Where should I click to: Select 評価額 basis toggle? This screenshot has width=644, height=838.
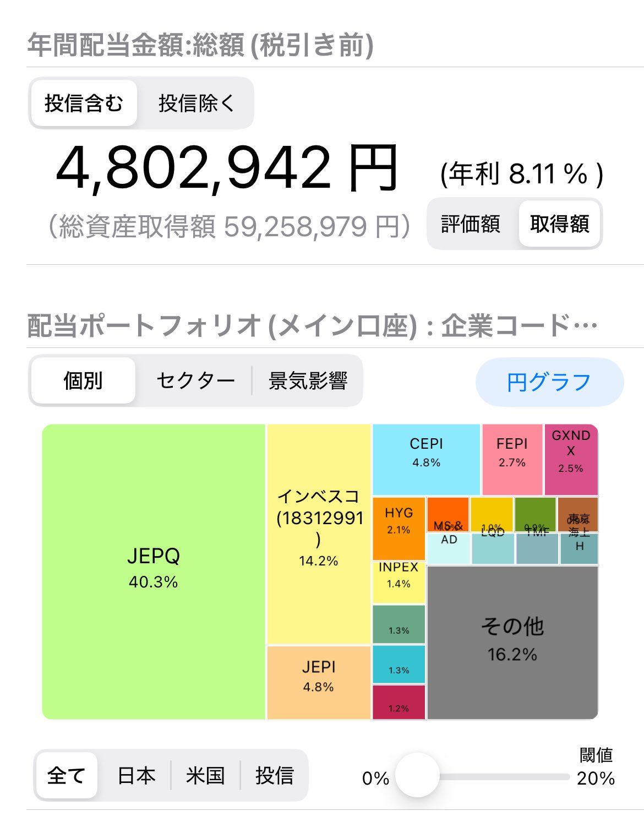[471, 224]
